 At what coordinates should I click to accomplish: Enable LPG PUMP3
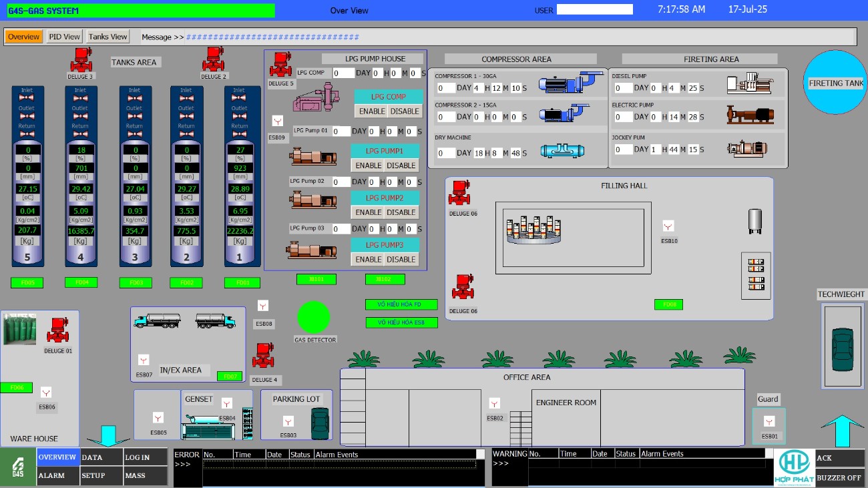pyautogui.click(x=369, y=260)
